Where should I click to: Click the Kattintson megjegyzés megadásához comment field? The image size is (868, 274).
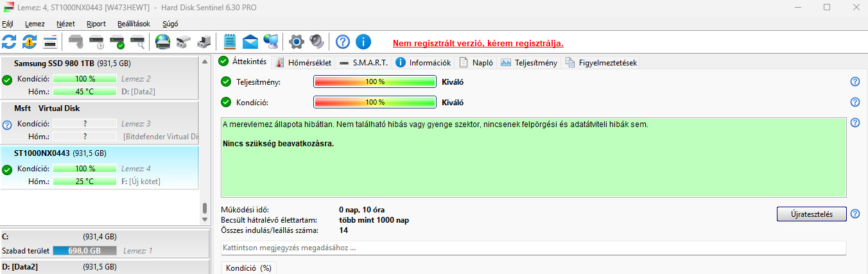[x=534, y=248]
